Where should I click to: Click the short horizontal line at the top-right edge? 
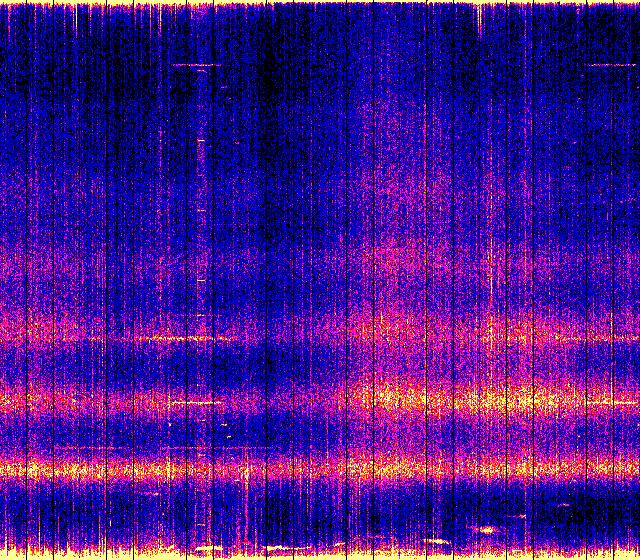point(610,65)
